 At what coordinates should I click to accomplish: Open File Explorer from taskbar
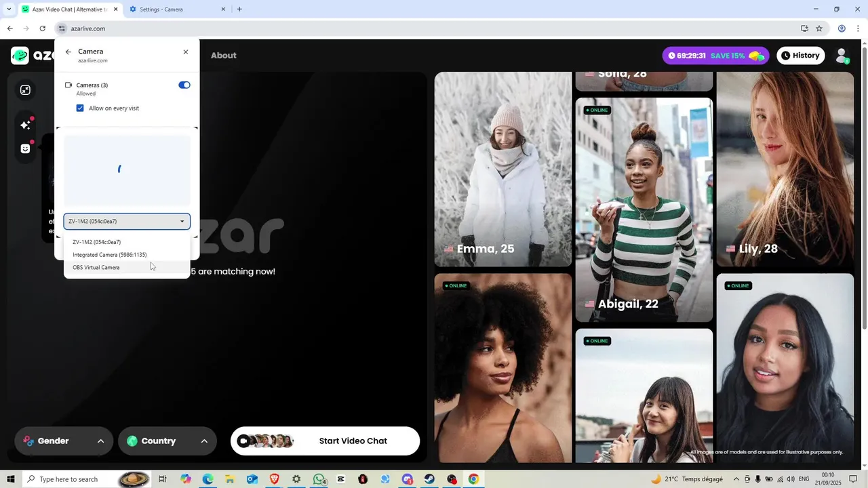230,479
